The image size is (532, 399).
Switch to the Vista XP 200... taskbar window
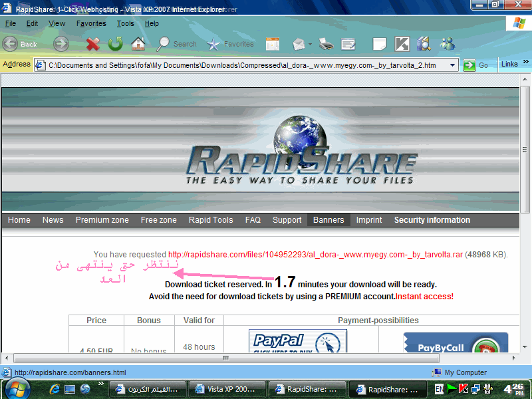(227, 389)
